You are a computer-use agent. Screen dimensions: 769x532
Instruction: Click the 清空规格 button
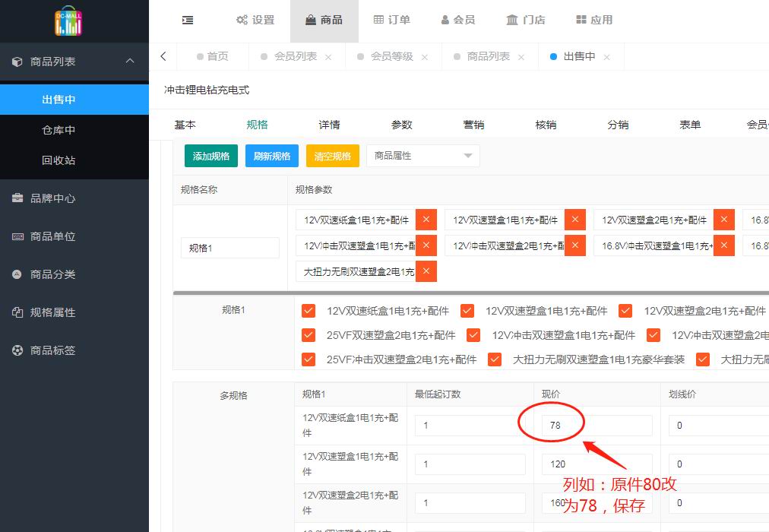(333, 156)
